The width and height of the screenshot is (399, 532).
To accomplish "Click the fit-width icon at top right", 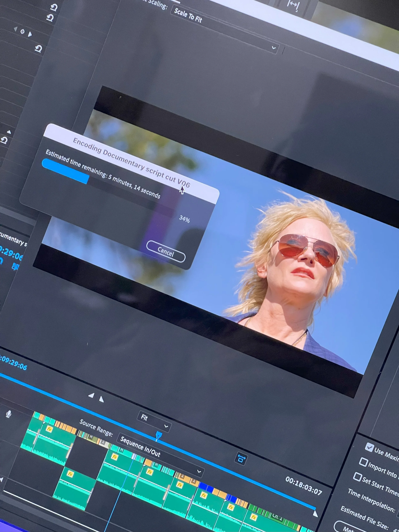I will 293,5.
